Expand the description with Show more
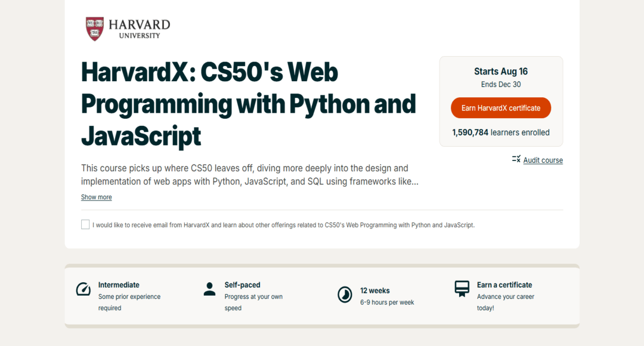Screen dimensions: 644x346 [x=97, y=197]
